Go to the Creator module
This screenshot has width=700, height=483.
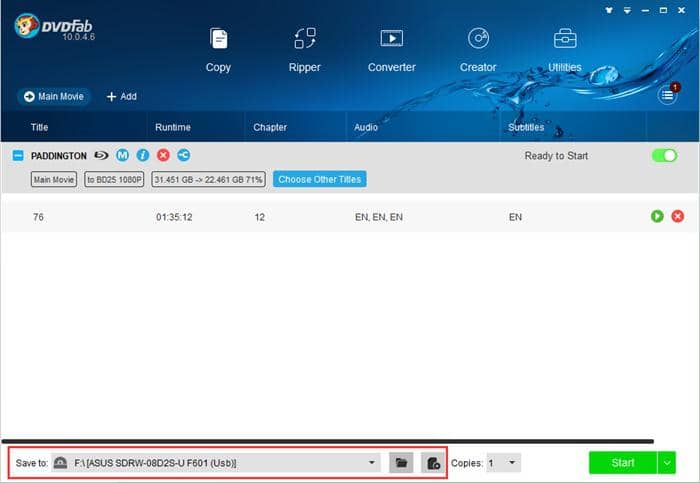tap(478, 50)
